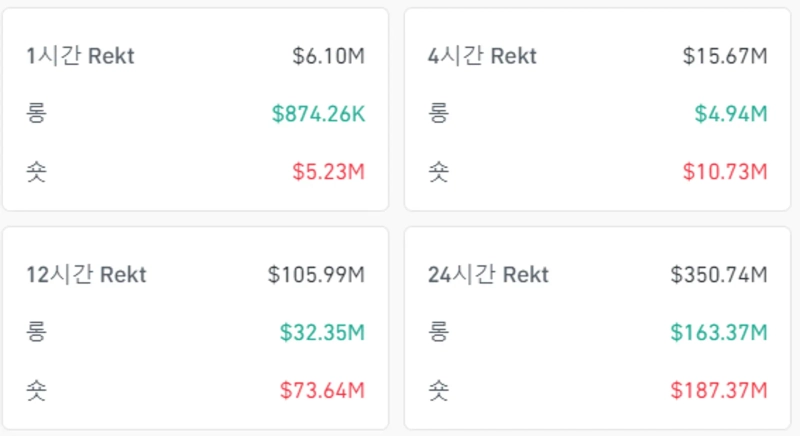Select the 1시간 Rekt total $6.10M
Screen dimensions: 800x436
tap(329, 56)
